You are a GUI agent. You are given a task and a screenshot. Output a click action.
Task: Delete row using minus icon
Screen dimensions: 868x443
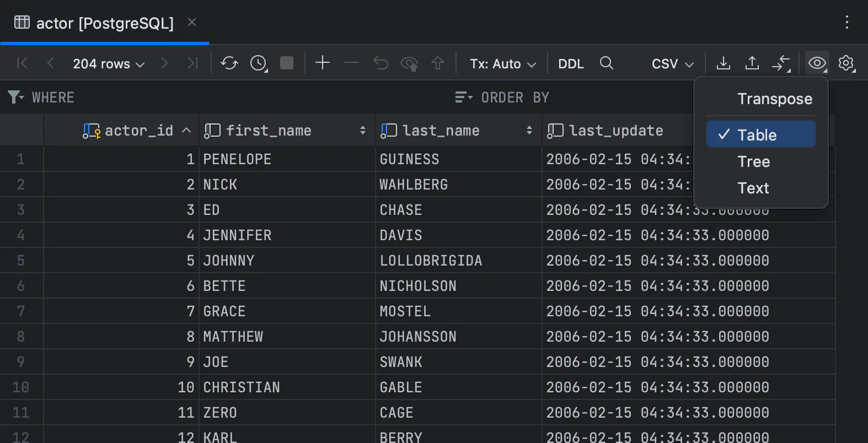(x=351, y=63)
